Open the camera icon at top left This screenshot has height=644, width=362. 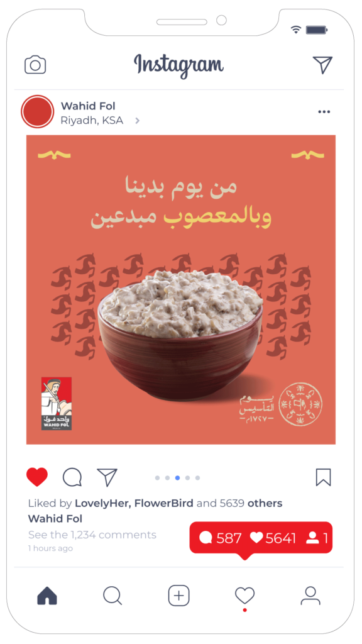pyautogui.click(x=35, y=65)
